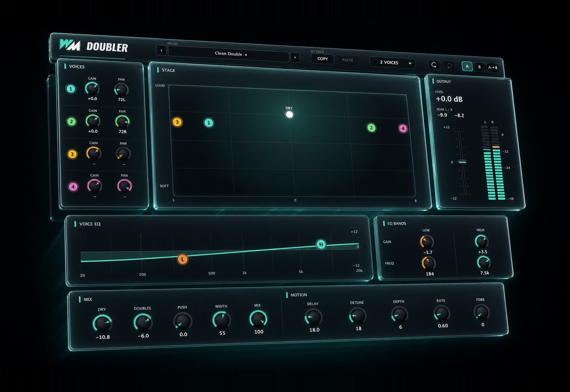This screenshot has height=392, width=570.
Task: Click the PASTE settings button
Action: (x=348, y=60)
